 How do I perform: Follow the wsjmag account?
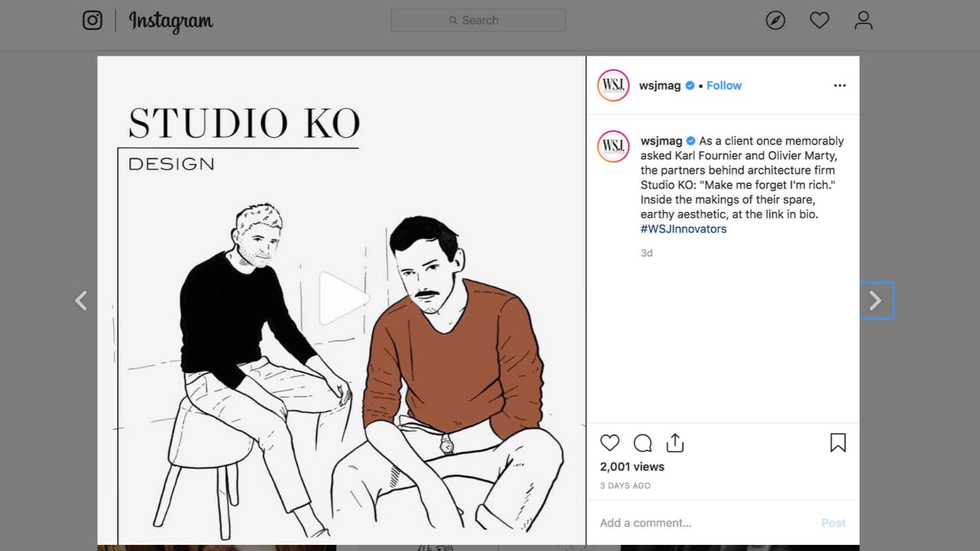point(724,85)
